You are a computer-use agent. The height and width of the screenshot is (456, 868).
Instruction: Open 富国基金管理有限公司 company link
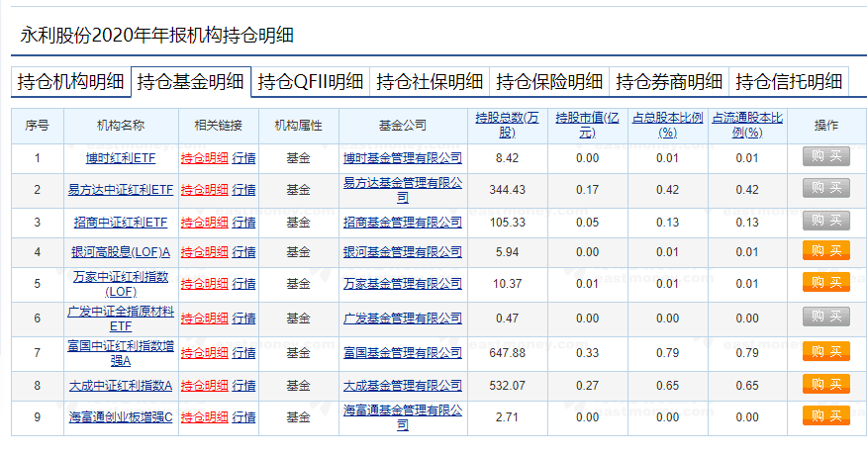click(403, 353)
